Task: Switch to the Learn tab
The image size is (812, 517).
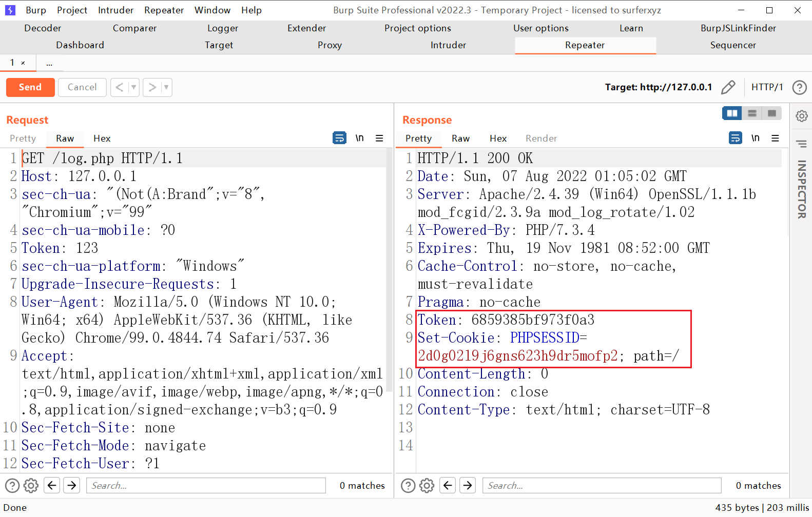Action: tap(631, 28)
